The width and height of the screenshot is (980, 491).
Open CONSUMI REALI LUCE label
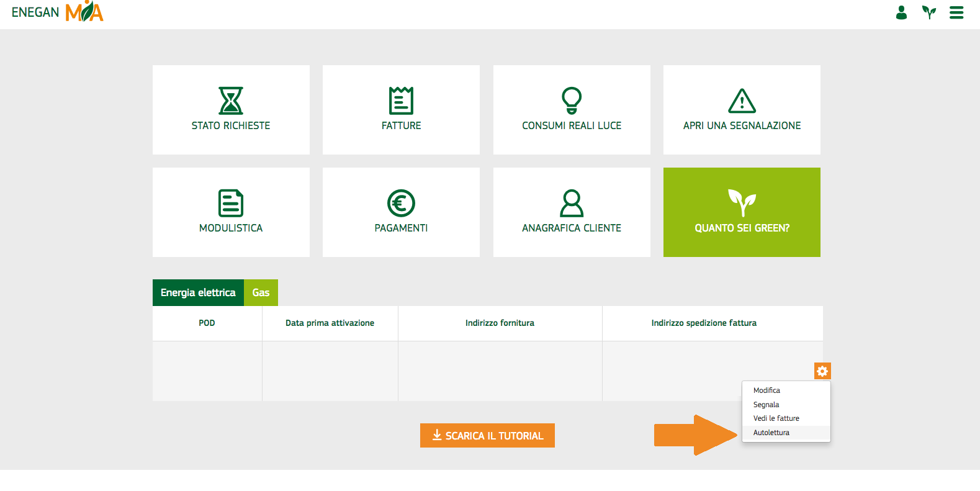point(572,125)
